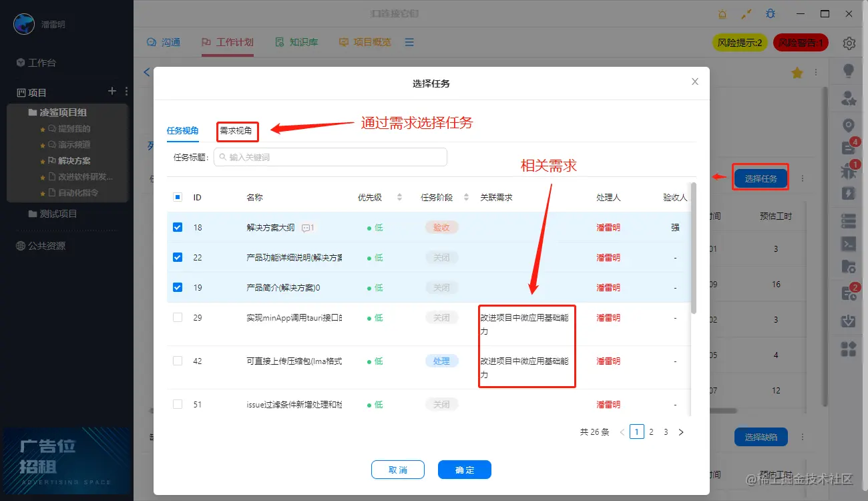868x501 pixels.
Task: Open the 工作计划 tab
Action: coord(227,42)
